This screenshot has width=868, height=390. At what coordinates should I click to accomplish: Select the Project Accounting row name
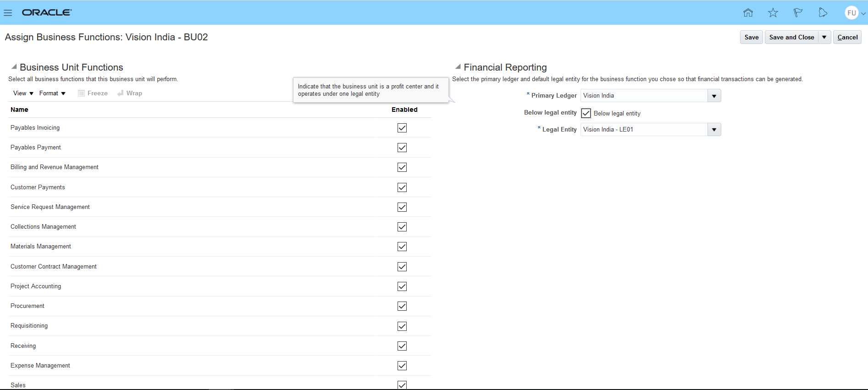tap(36, 286)
